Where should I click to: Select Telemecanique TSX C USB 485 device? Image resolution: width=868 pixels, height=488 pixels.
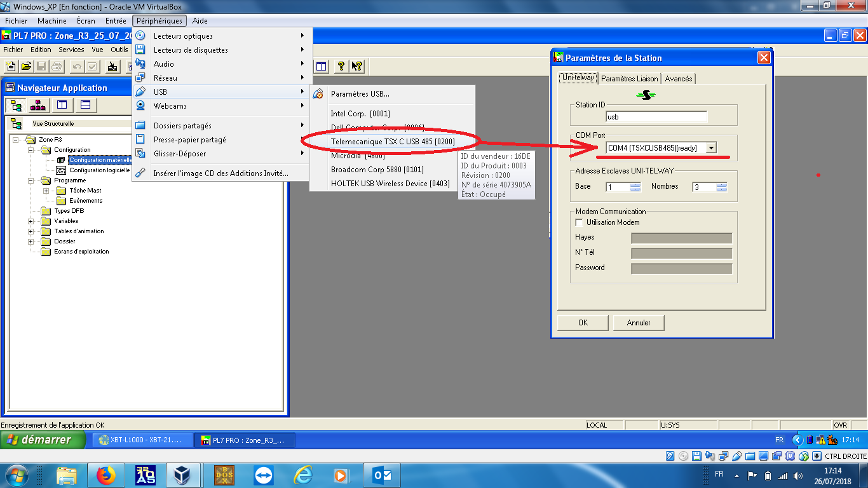coord(393,141)
